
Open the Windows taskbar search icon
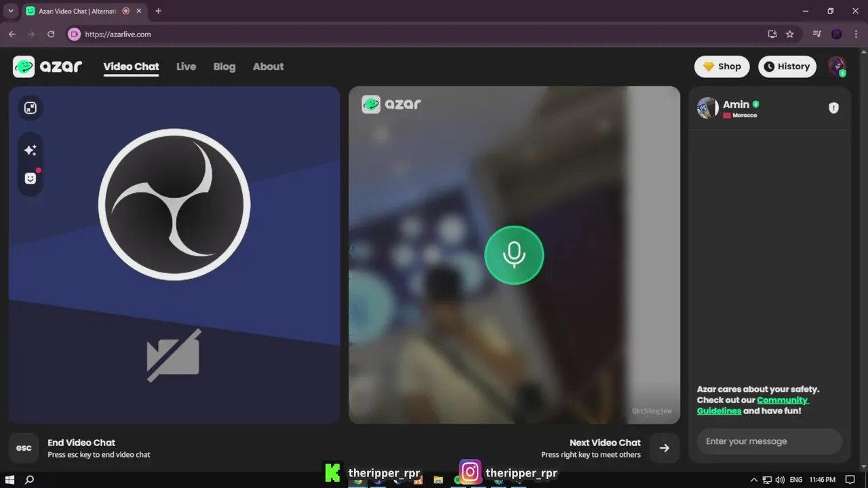[x=29, y=479]
